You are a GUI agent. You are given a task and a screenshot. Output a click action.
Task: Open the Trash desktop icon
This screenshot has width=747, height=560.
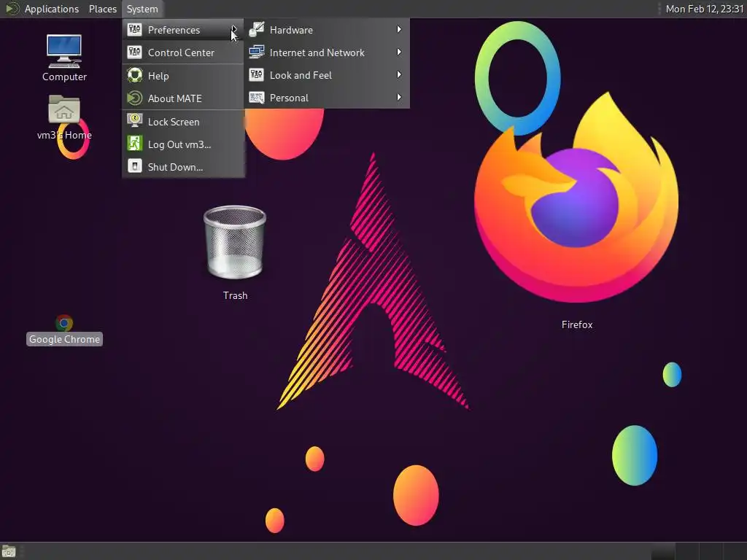click(235, 242)
